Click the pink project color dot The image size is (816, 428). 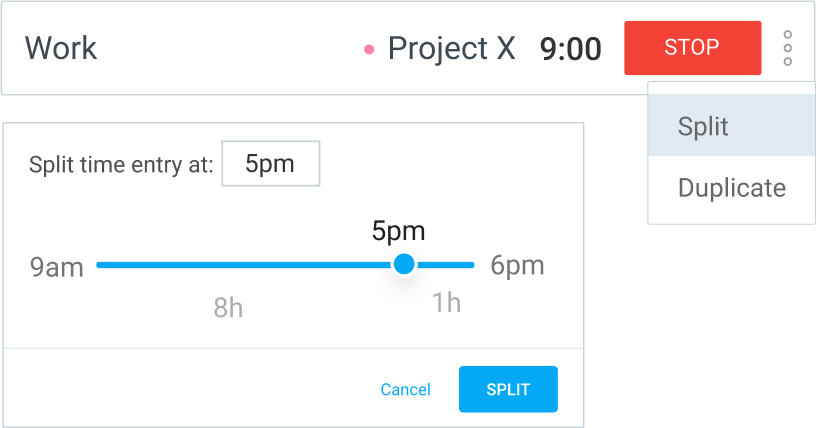(369, 48)
